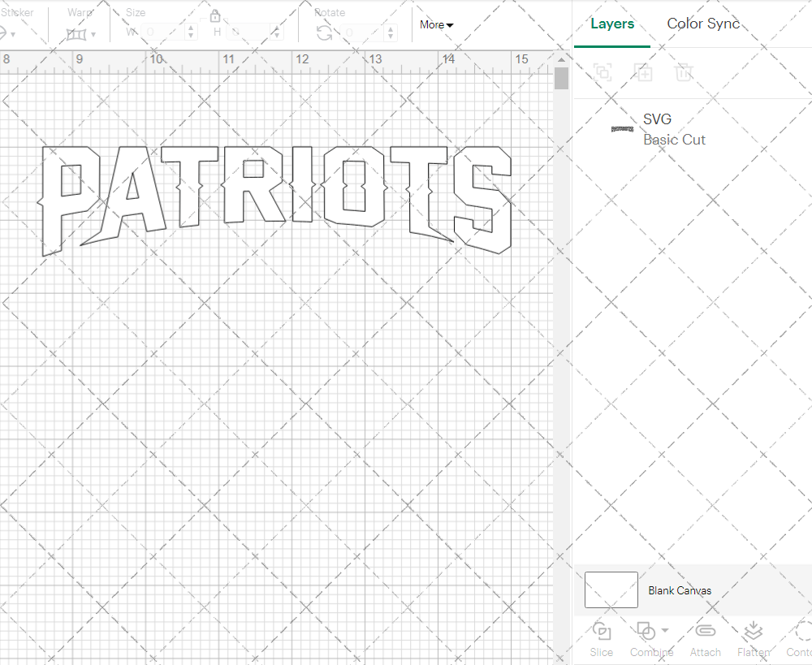Click the Attach paperclip icon
812x665 pixels.
[705, 631]
